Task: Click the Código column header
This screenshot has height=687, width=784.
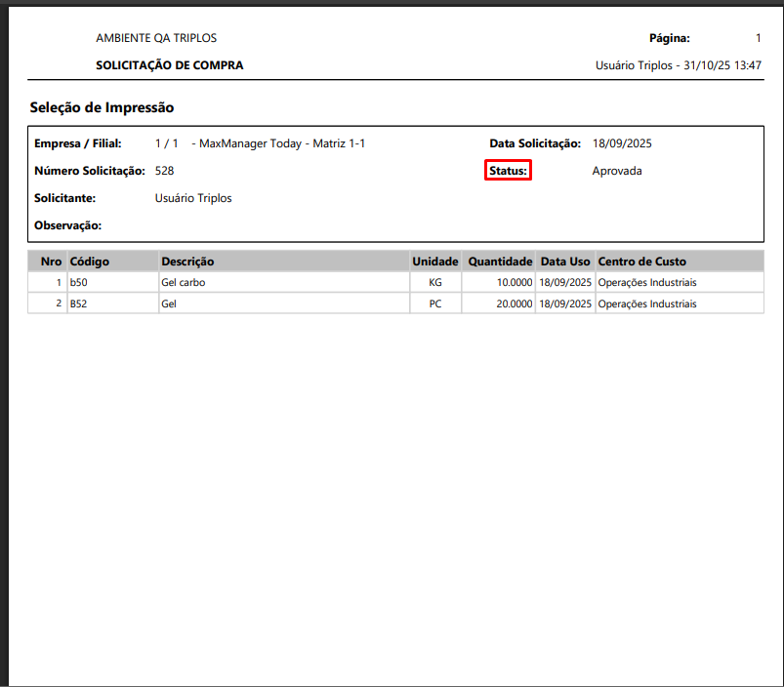Action: [89, 262]
